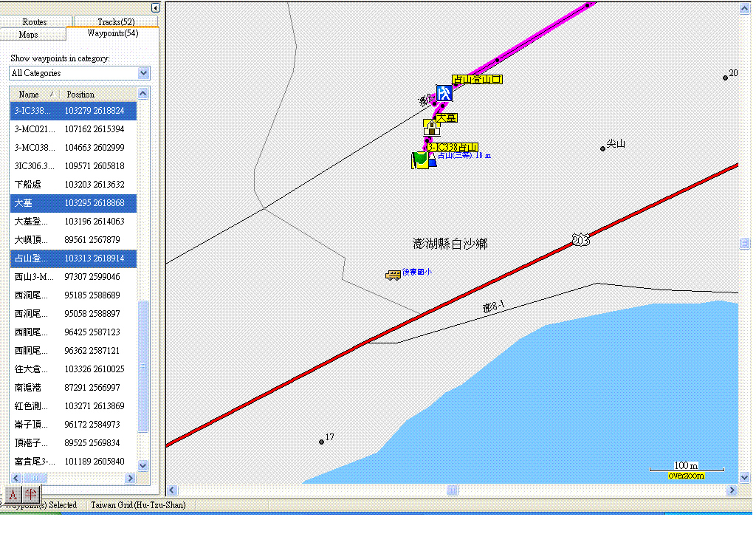Click spot elevation point 20
Viewport: 756px width, 548px height.
(x=725, y=78)
